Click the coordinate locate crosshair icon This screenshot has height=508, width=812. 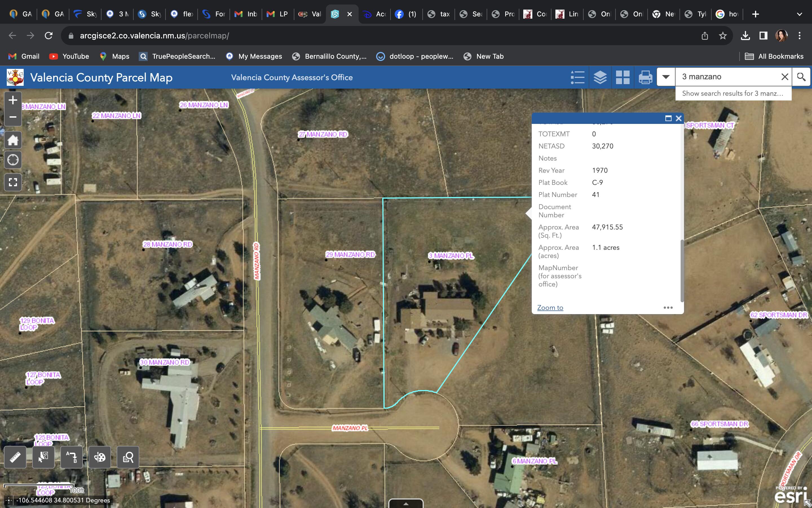8,500
